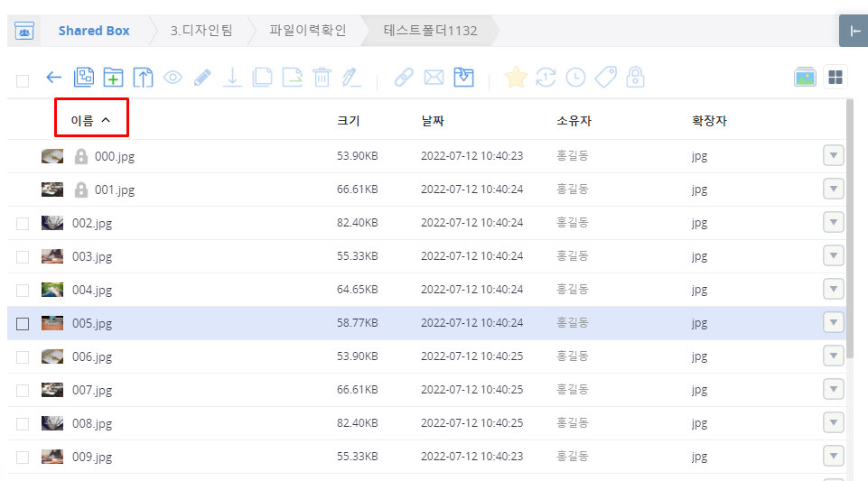This screenshot has height=481, width=868.
Task: Open the 003.jpg image thumbnail
Action: (52, 256)
